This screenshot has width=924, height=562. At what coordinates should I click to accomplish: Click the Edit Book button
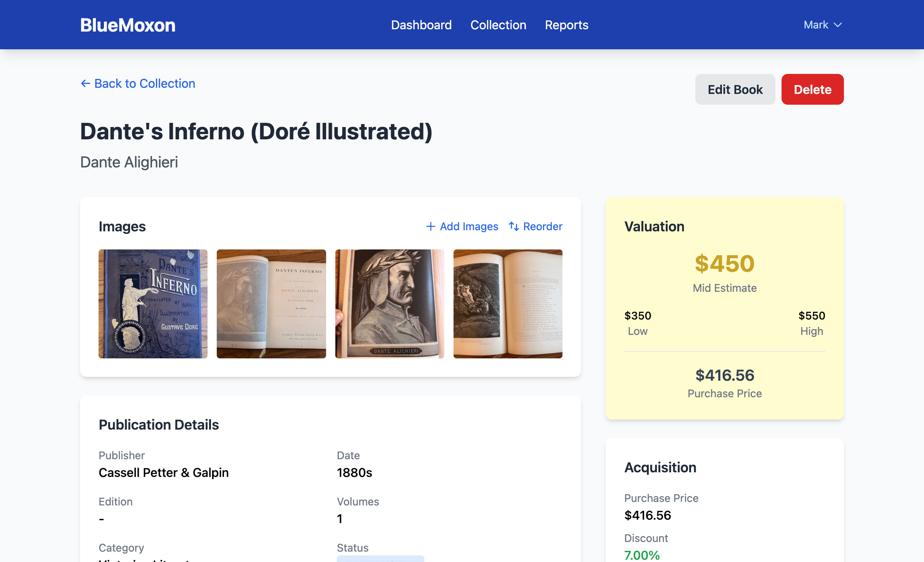coord(735,89)
